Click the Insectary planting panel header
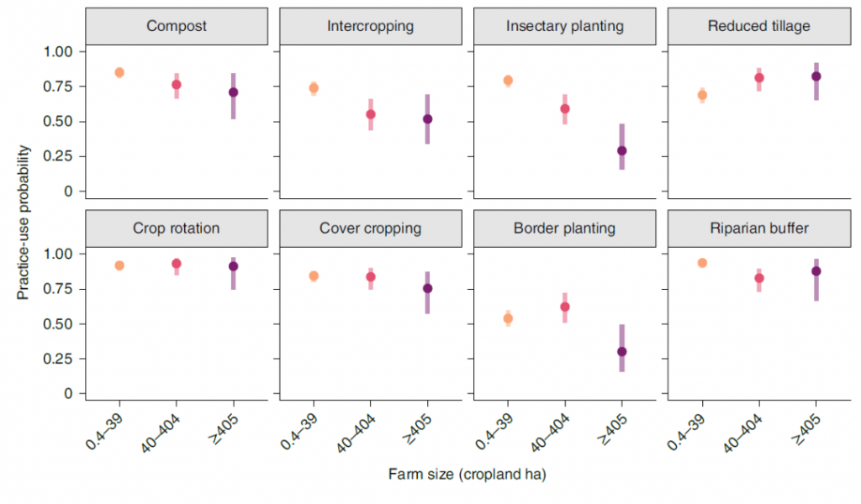Image resolution: width=861 pixels, height=504 pixels. click(x=564, y=26)
